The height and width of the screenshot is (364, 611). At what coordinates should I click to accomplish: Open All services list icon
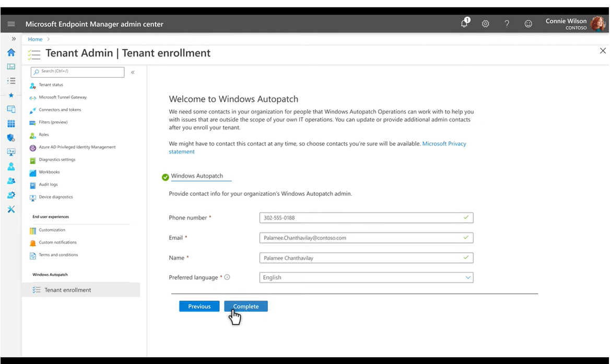(11, 81)
